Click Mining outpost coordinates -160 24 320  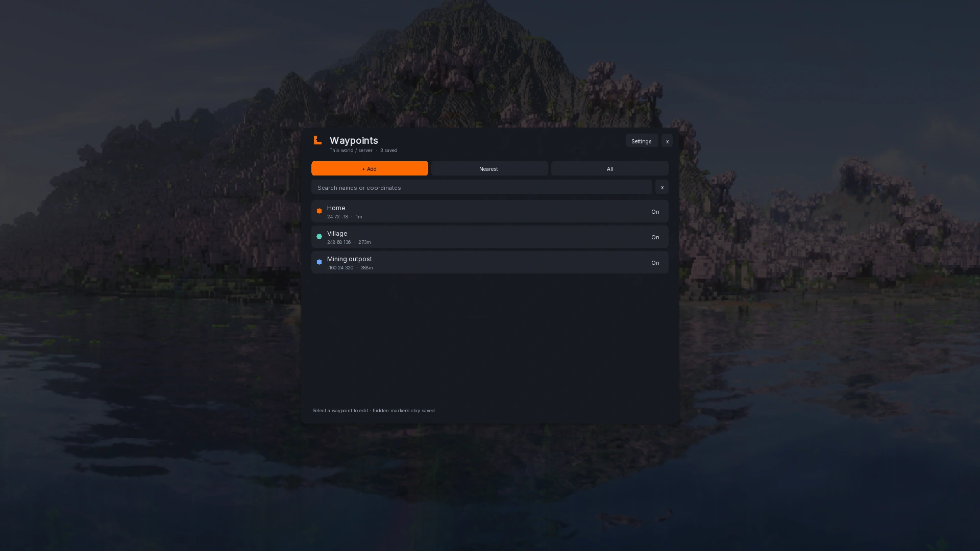coord(340,268)
